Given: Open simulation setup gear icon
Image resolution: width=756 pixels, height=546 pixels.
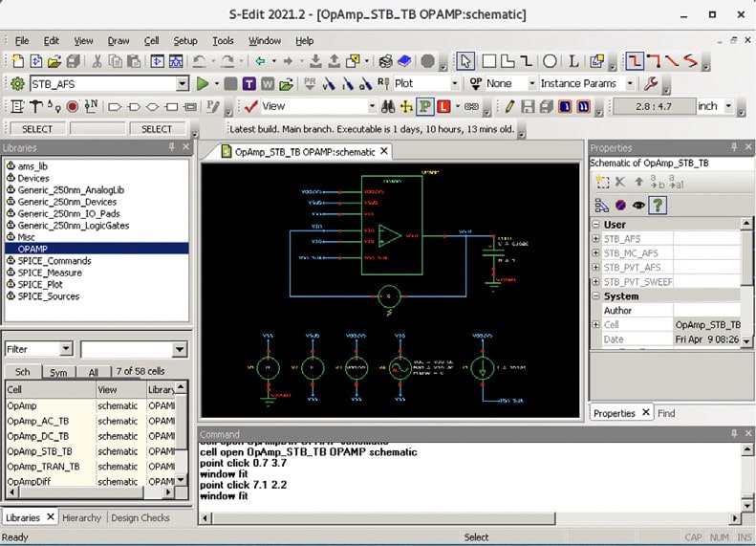Looking at the screenshot, I should tap(17, 84).
